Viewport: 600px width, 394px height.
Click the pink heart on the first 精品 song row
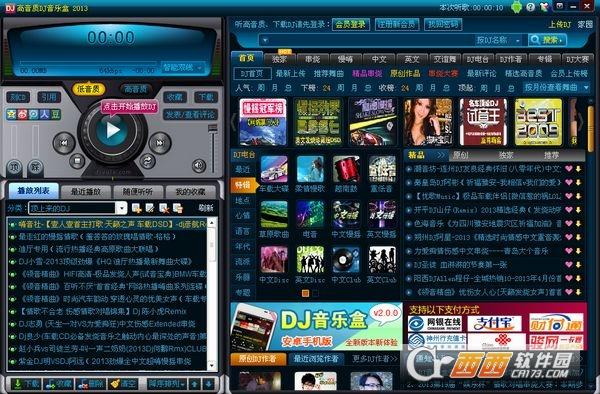pos(569,169)
